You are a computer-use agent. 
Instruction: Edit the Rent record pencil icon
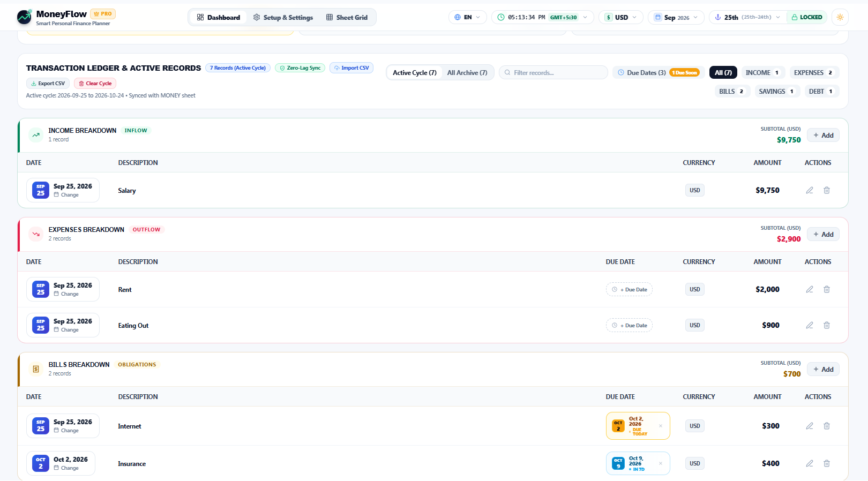tap(810, 289)
